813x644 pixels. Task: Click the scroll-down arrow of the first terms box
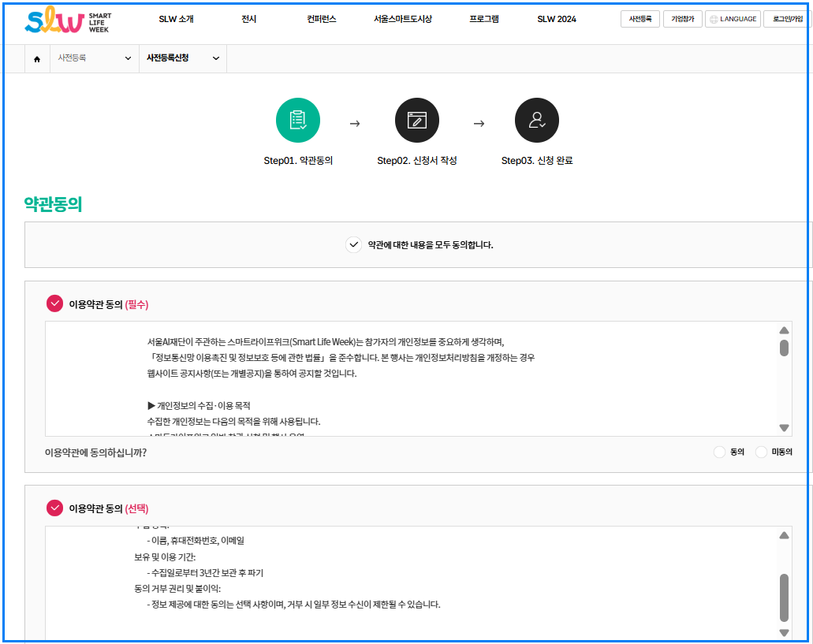point(784,428)
